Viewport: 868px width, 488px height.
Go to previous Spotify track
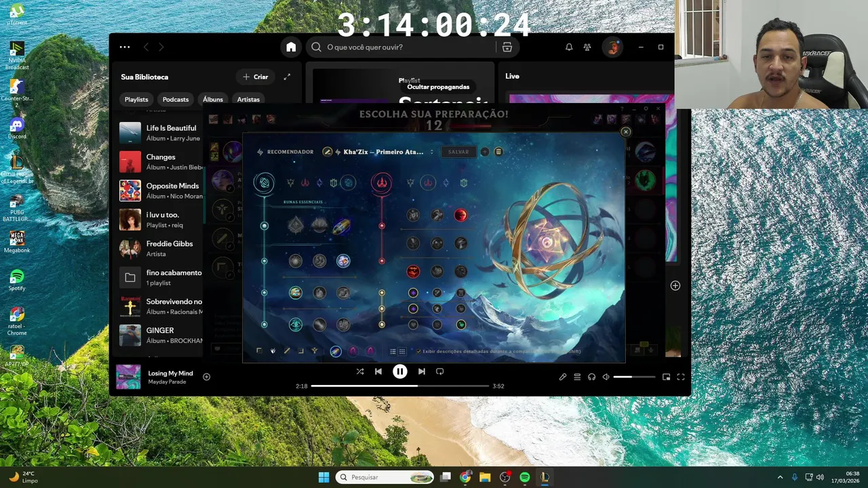pos(378,371)
